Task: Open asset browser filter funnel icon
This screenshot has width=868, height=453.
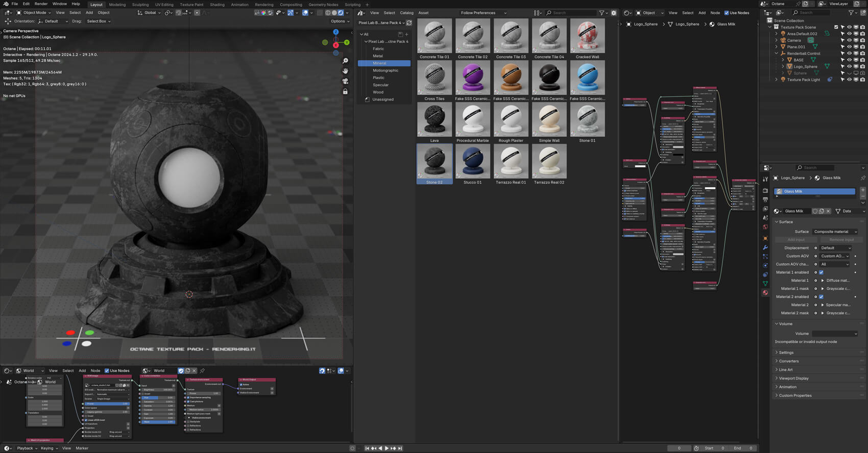Action: click(602, 13)
